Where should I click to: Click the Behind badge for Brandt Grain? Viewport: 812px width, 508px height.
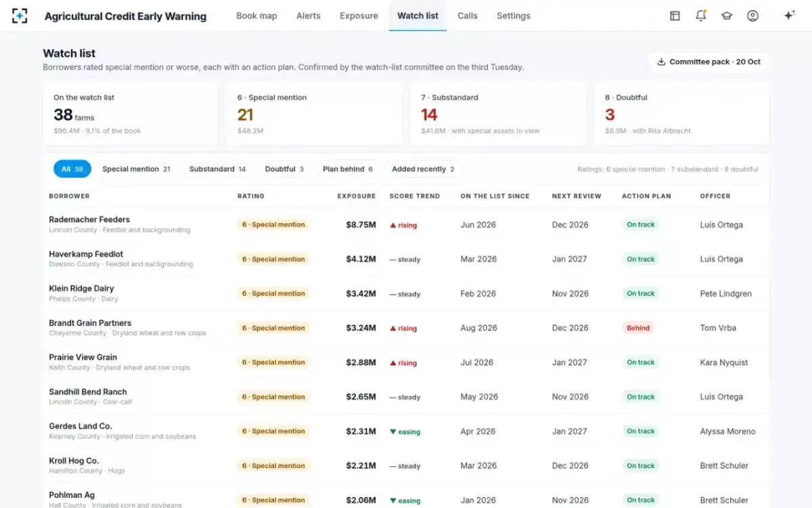(638, 328)
